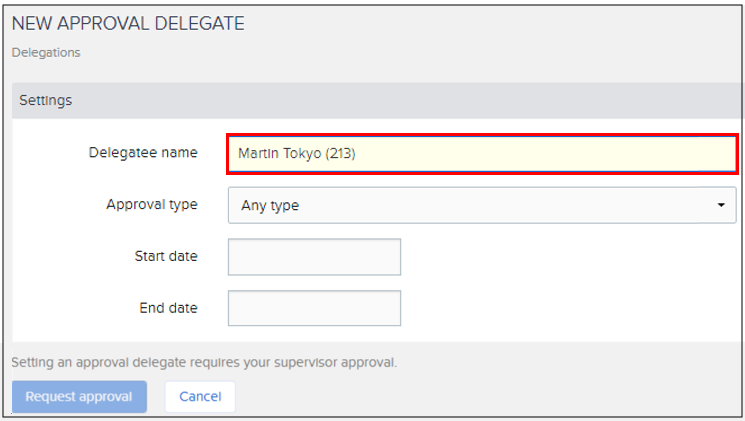Click the 'Delegatee name' label
Image resolution: width=745 pixels, height=421 pixels.
click(x=143, y=153)
